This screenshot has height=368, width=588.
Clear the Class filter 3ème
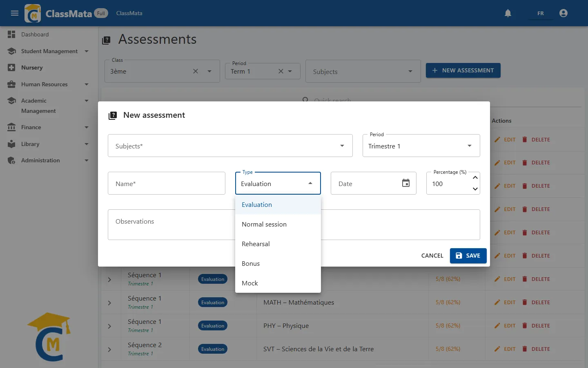point(196,71)
